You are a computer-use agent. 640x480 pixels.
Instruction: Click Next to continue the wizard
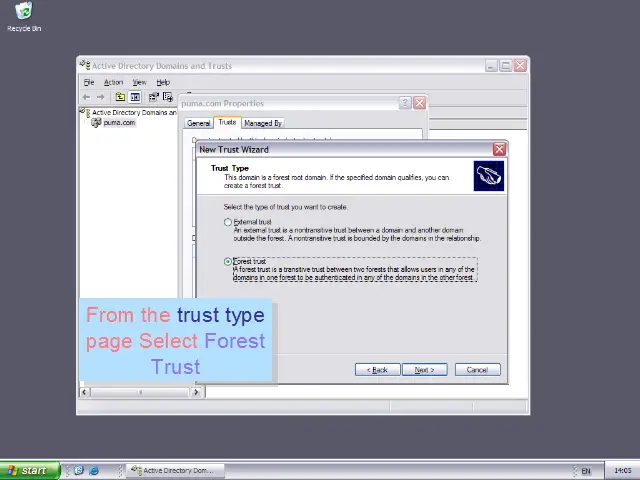(424, 370)
